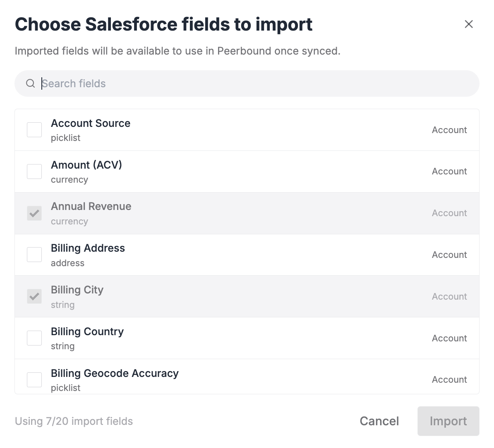
Task: Close the import fields dialog
Action: tap(468, 24)
